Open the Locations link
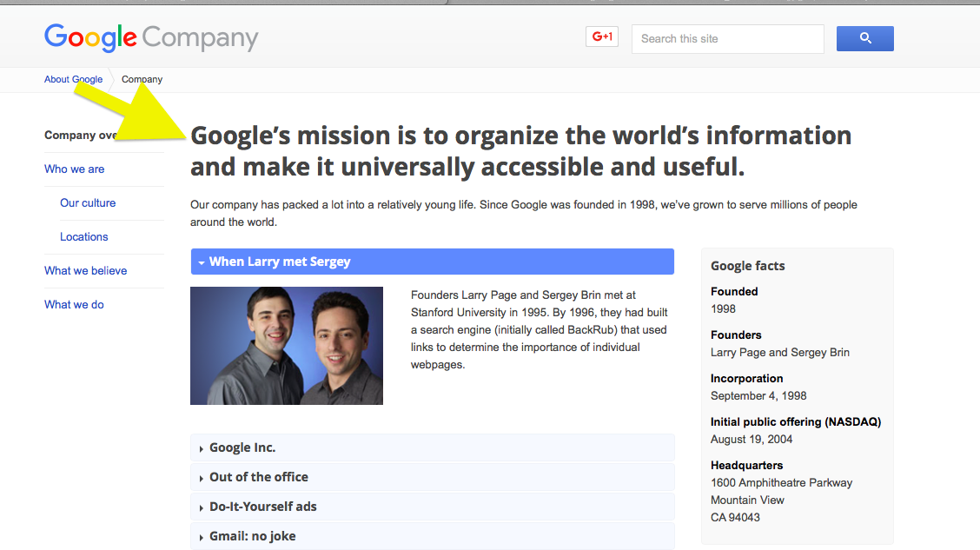 pyautogui.click(x=83, y=237)
